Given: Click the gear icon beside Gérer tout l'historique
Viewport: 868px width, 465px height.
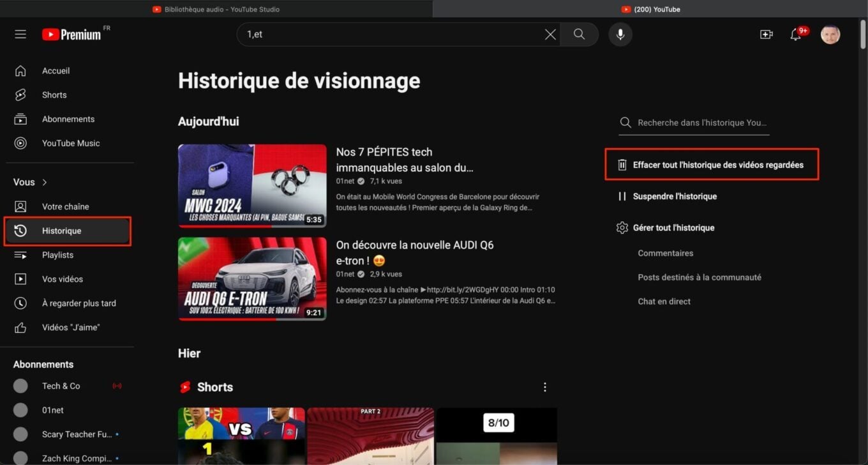Looking at the screenshot, I should tap(622, 228).
